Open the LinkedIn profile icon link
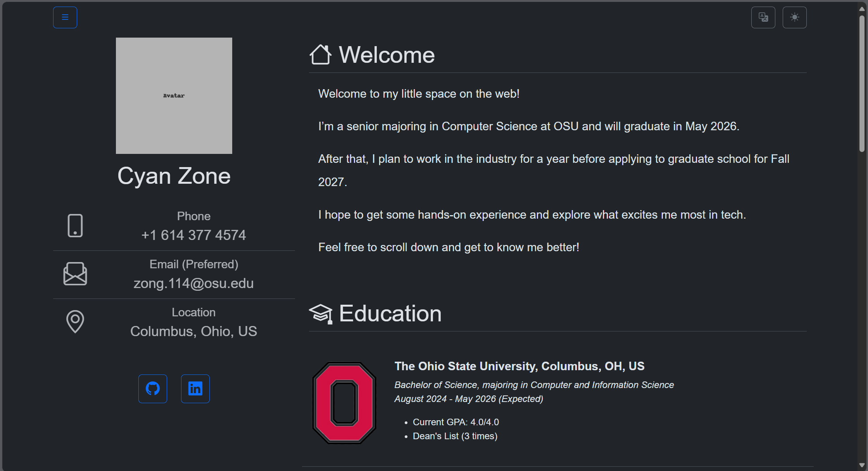This screenshot has height=471, width=868. 195,388
